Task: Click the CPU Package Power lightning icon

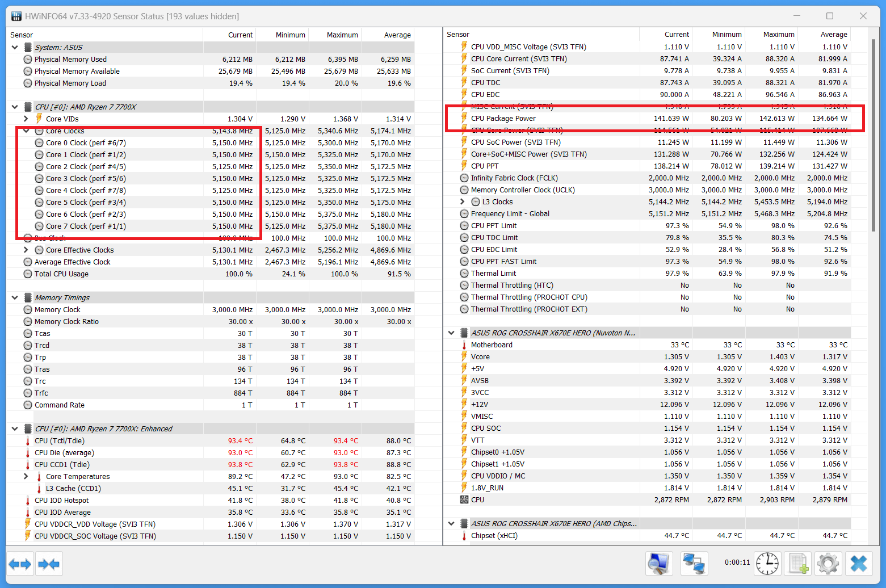Action: pyautogui.click(x=464, y=118)
